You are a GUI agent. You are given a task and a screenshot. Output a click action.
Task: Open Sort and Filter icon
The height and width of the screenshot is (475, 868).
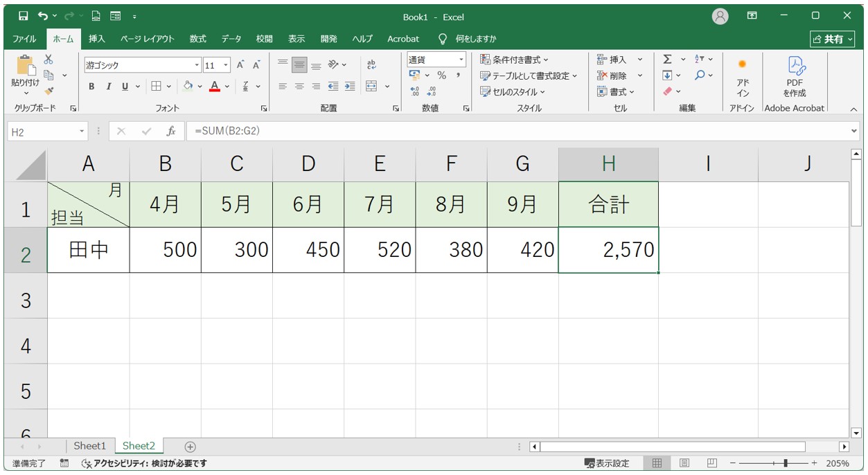coord(700,60)
